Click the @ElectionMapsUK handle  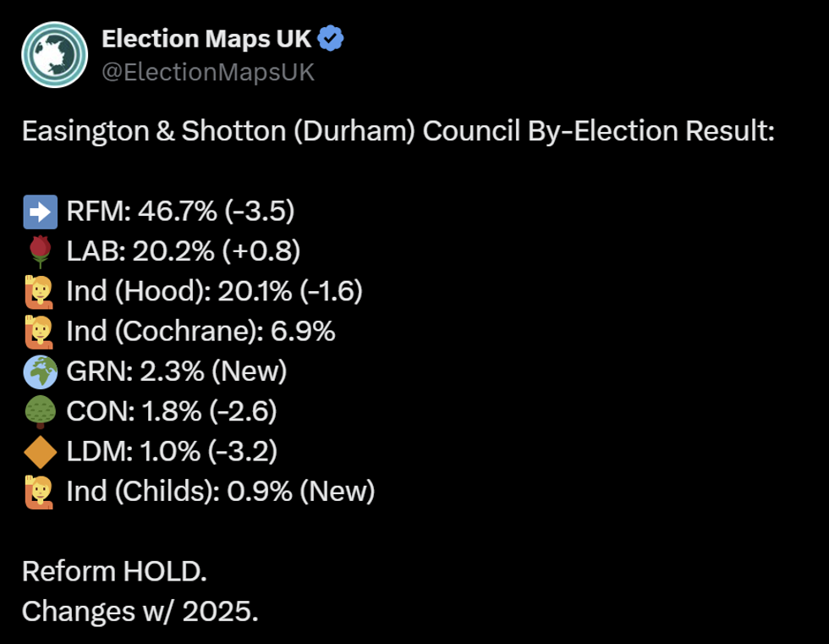click(x=207, y=73)
